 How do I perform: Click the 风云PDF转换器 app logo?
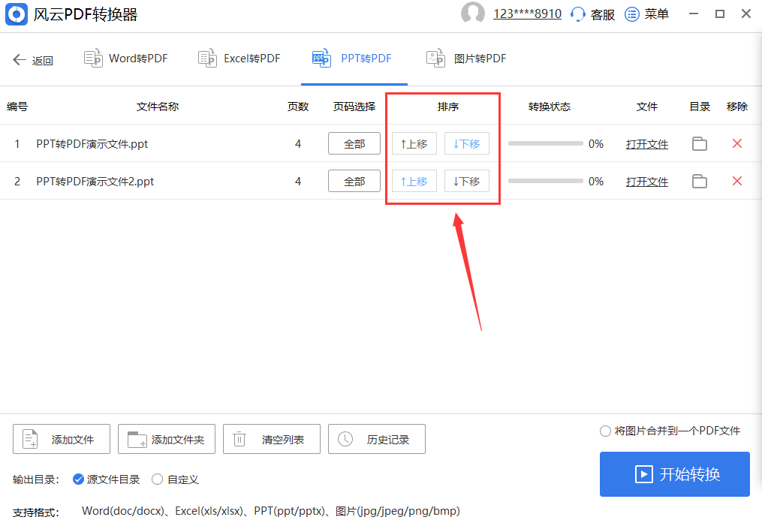pos(17,14)
